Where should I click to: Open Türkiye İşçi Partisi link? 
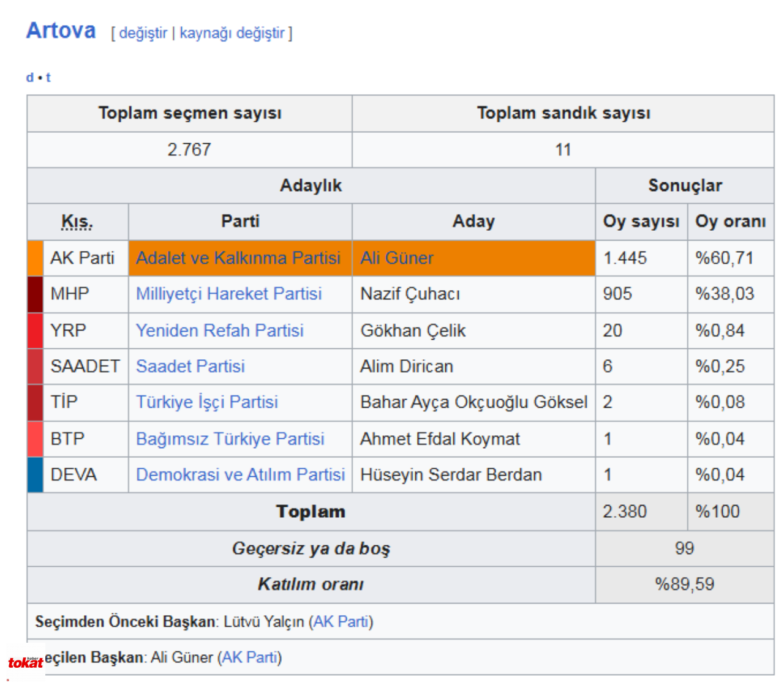click(x=207, y=402)
